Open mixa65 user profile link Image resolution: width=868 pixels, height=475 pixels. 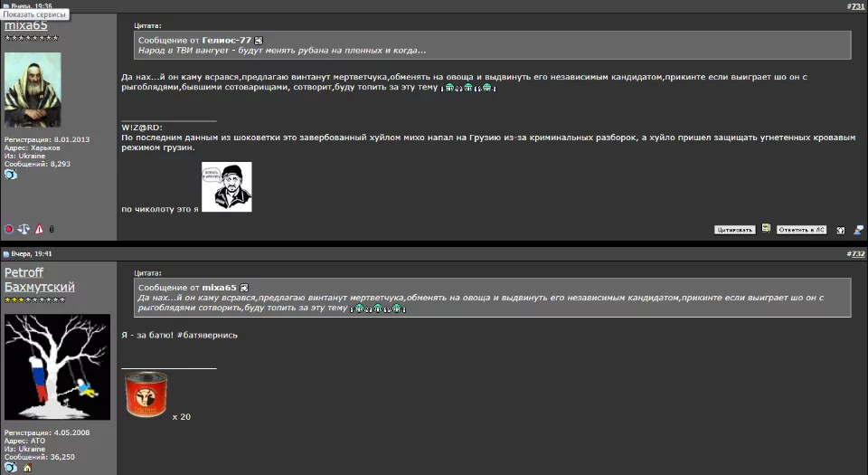click(26, 25)
